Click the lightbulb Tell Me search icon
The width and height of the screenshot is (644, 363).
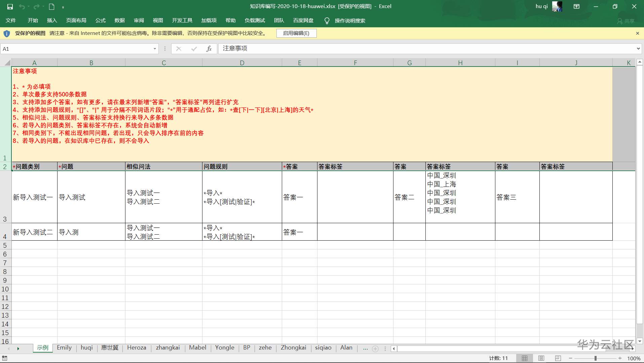click(327, 21)
